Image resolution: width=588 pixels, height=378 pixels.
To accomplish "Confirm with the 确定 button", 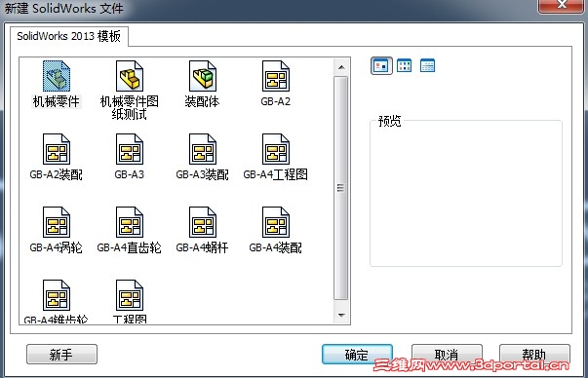I will tap(357, 355).
